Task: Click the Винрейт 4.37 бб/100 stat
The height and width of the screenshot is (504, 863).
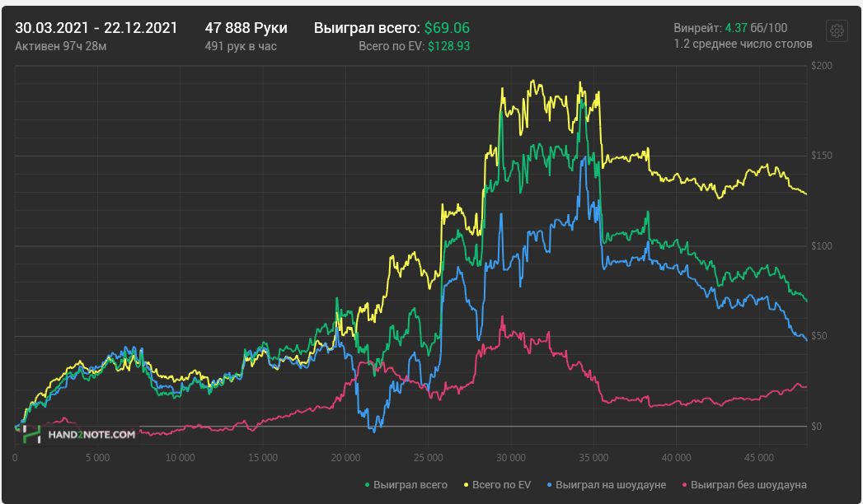Action: pos(729,28)
